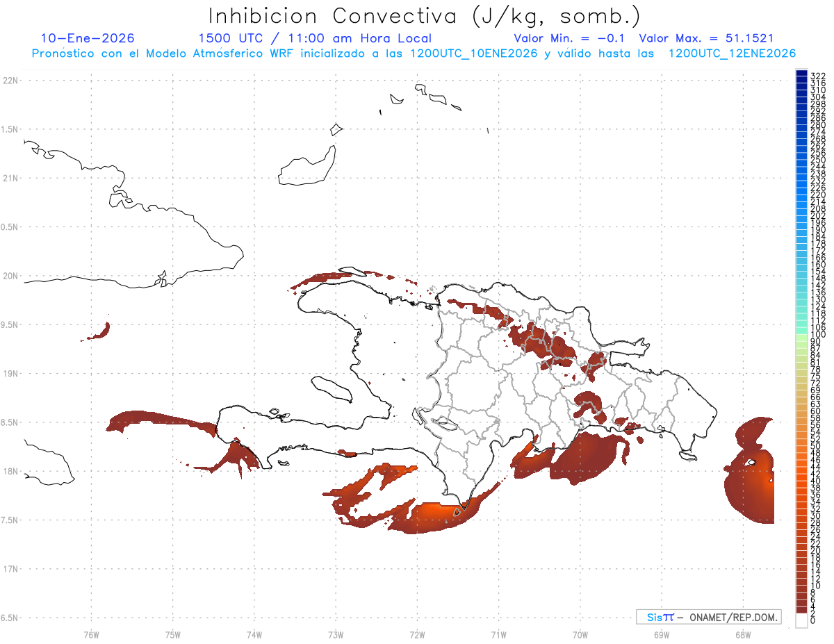Click the SisPI ONAMET/REP.DOM. credit box
This screenshot has width=834, height=644.
pyautogui.click(x=708, y=617)
